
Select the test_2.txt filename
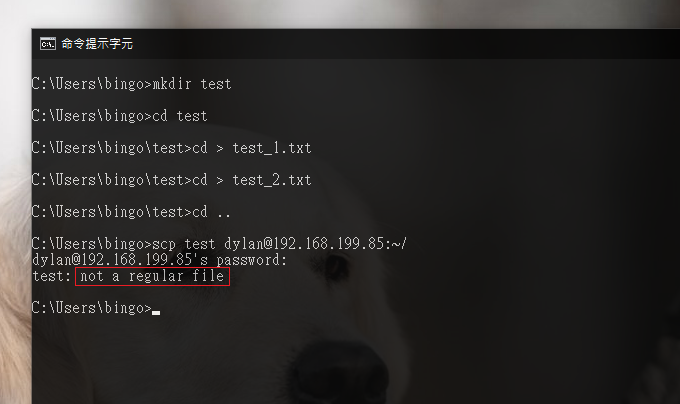(272, 180)
